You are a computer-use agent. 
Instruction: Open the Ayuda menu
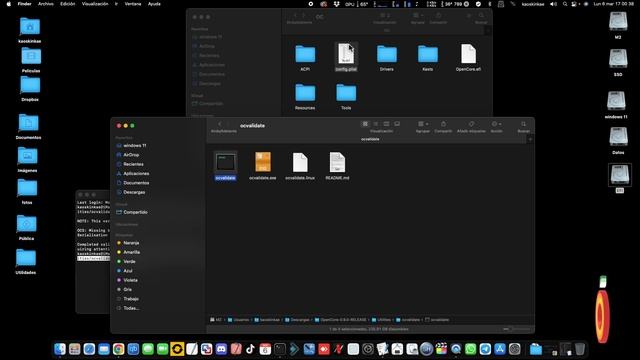154,4
